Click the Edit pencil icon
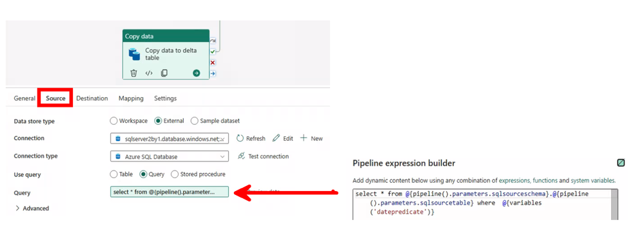The width and height of the screenshot is (644, 240). 276,138
